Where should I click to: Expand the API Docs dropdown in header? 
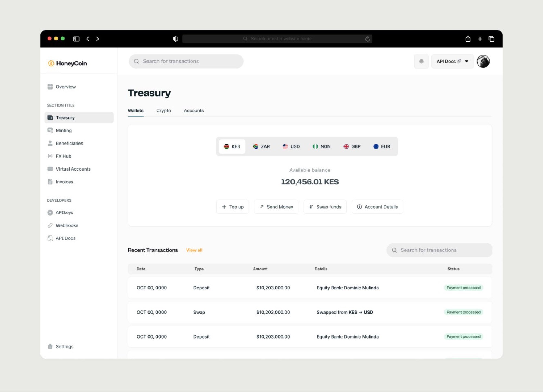pyautogui.click(x=453, y=61)
